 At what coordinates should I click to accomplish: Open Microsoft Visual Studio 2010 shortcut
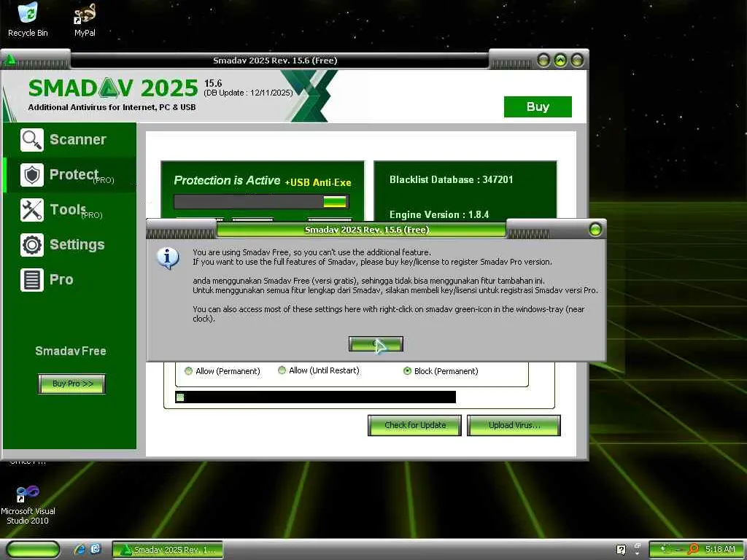tap(28, 505)
